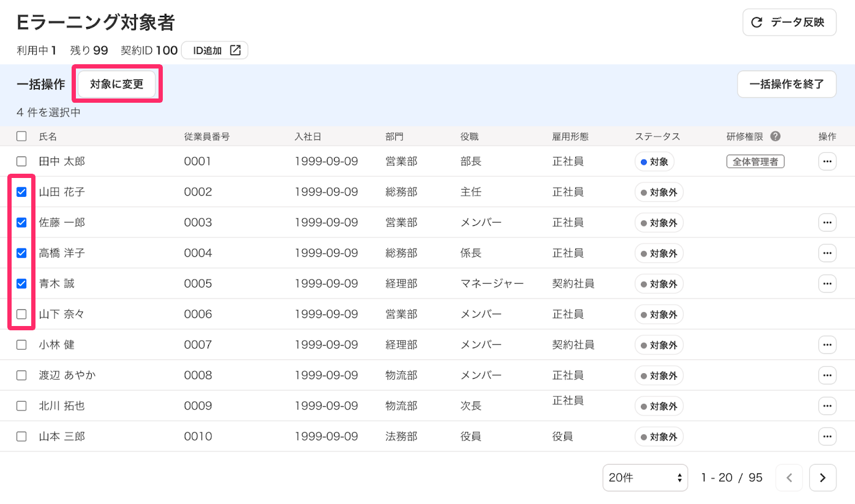Click the name 北川 拓也
This screenshot has height=504, width=855.
[x=62, y=406]
